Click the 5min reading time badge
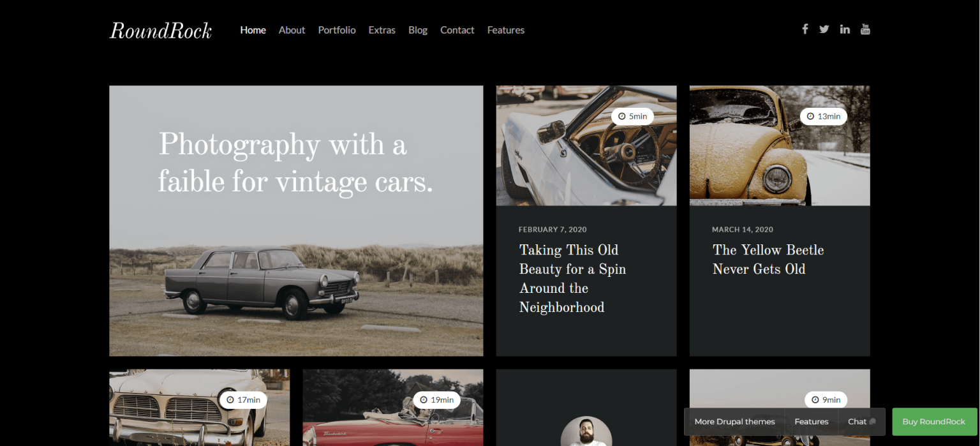Image resolution: width=980 pixels, height=446 pixels. (x=632, y=115)
